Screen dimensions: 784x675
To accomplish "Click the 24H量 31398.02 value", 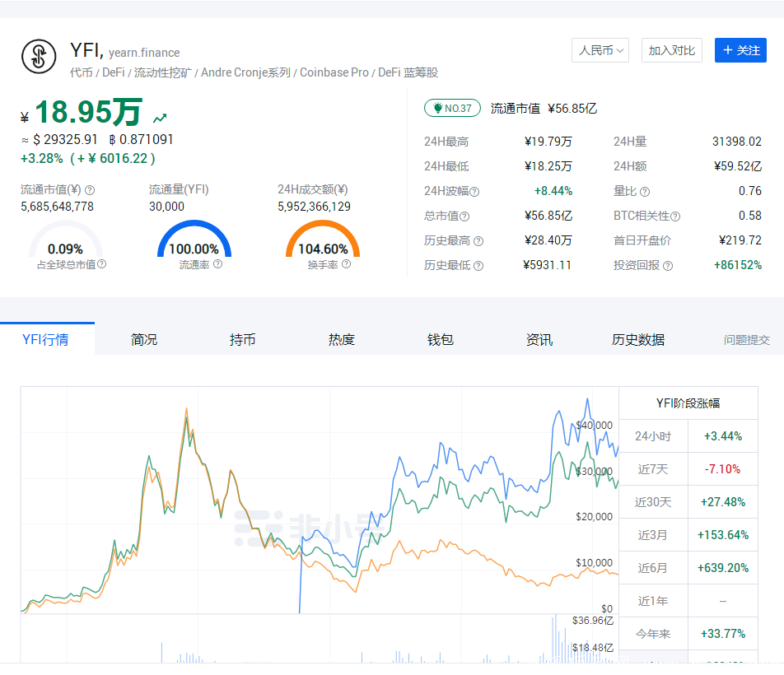I will click(736, 142).
